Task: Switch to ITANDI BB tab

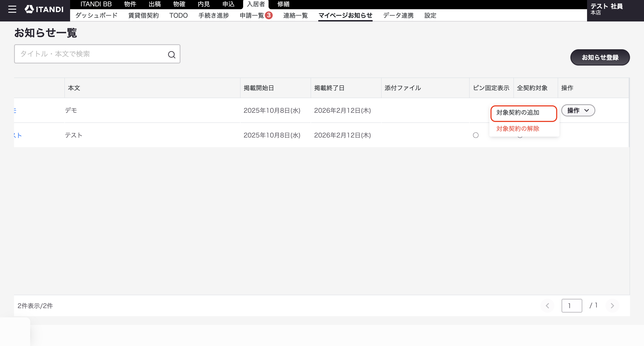Action: (96, 4)
